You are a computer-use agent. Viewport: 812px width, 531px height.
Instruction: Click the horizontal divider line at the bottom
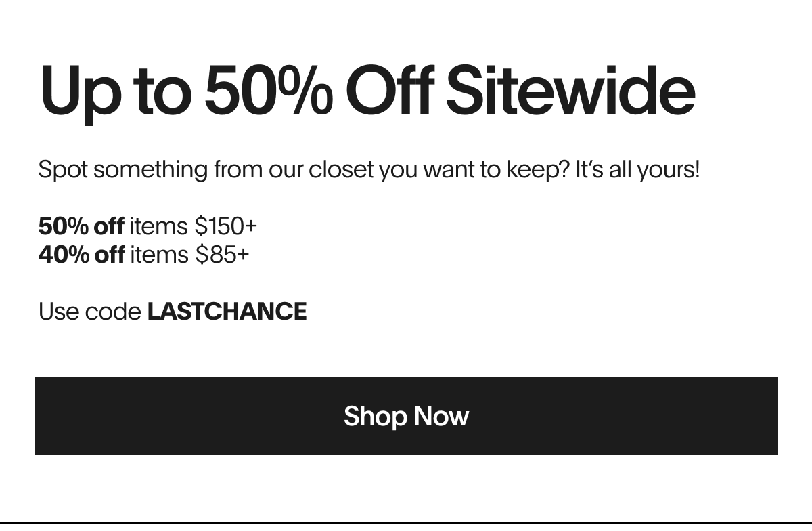(x=406, y=523)
